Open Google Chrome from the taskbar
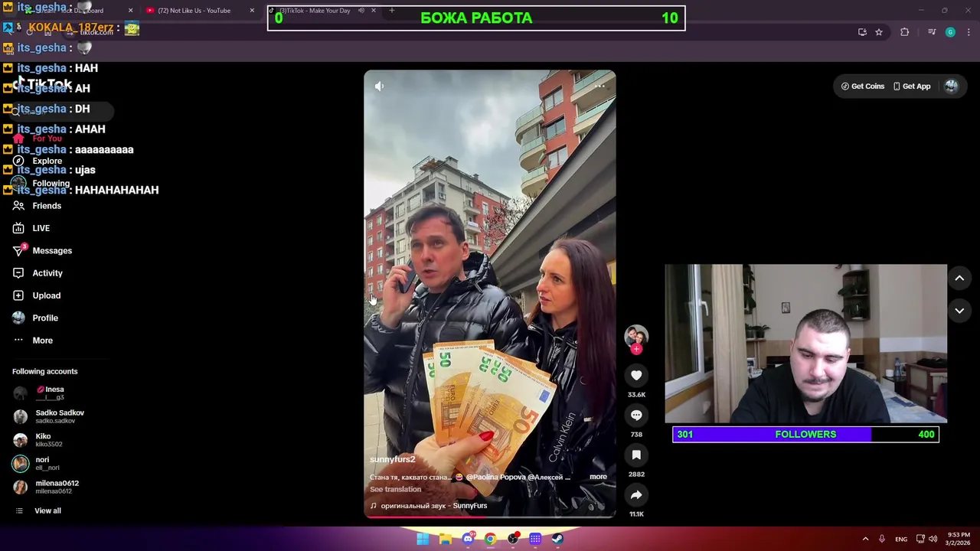 click(x=490, y=539)
